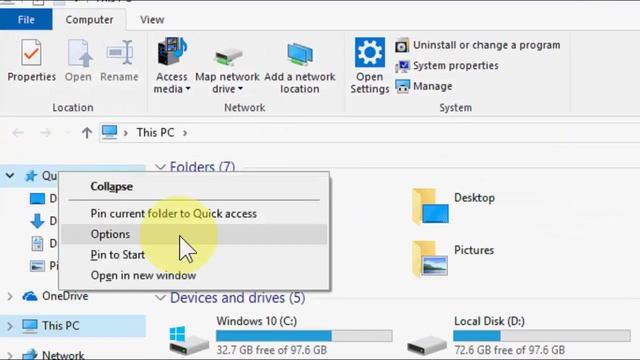
Task: Click the This PC icon in address bar
Action: (x=109, y=132)
